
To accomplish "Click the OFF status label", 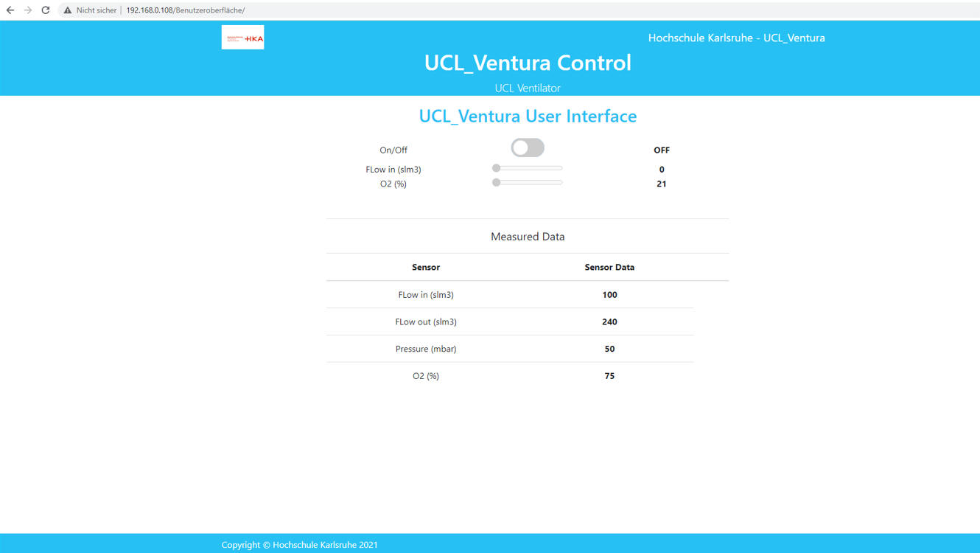I will pos(661,150).
